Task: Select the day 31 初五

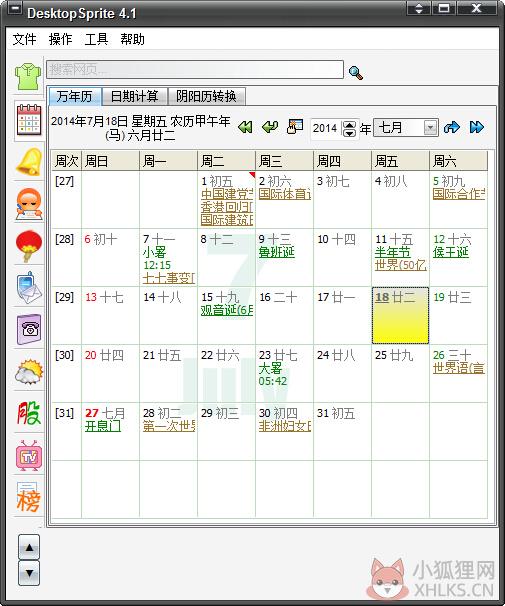Action: tap(342, 431)
